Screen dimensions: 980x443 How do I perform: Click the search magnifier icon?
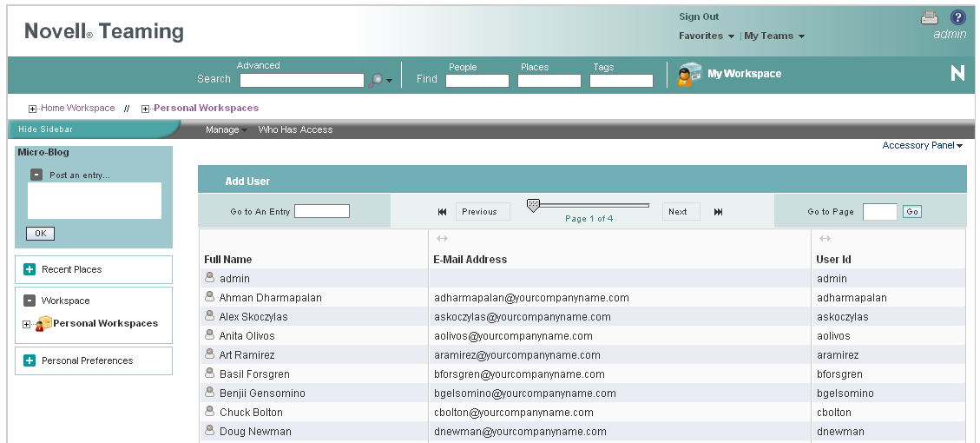(376, 80)
